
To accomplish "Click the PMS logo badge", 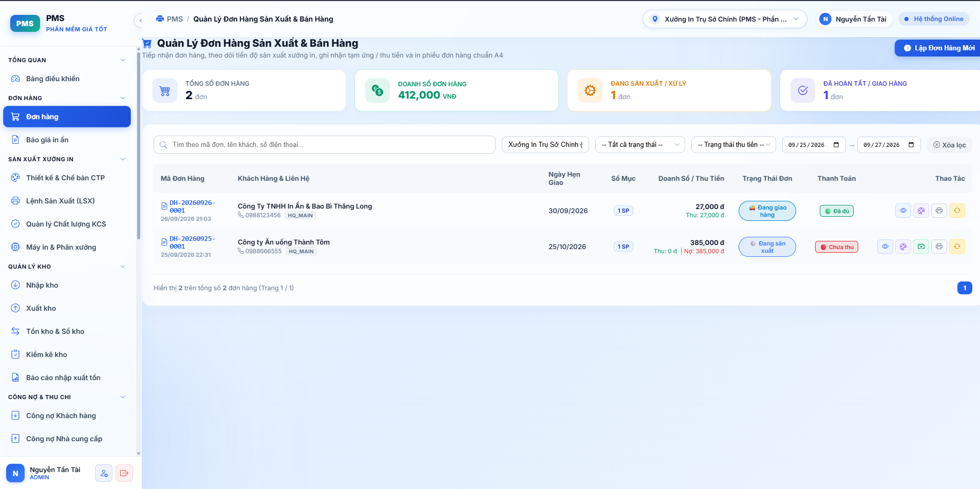I will tap(25, 23).
